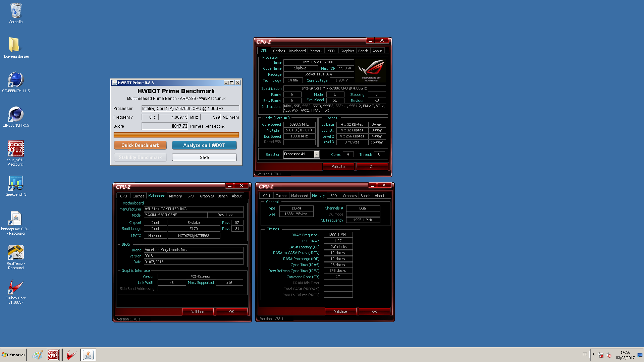Maximize the HWBOT Prime window
Screen dimensions: 644x362
pos(231,83)
